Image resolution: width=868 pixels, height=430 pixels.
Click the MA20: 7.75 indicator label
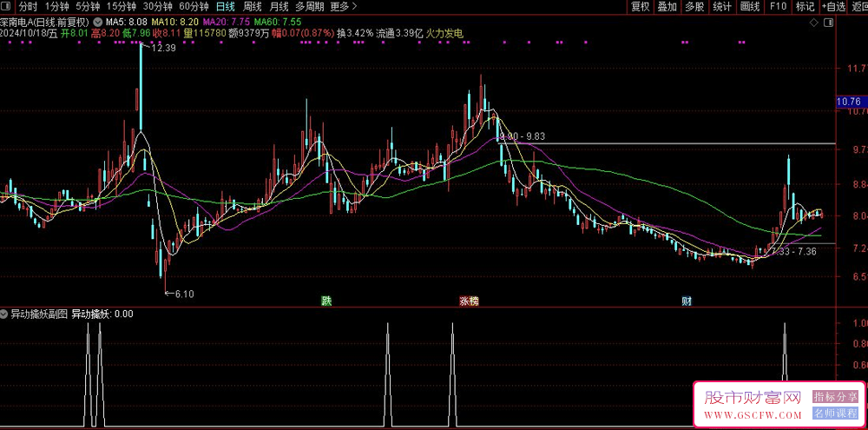coord(226,23)
